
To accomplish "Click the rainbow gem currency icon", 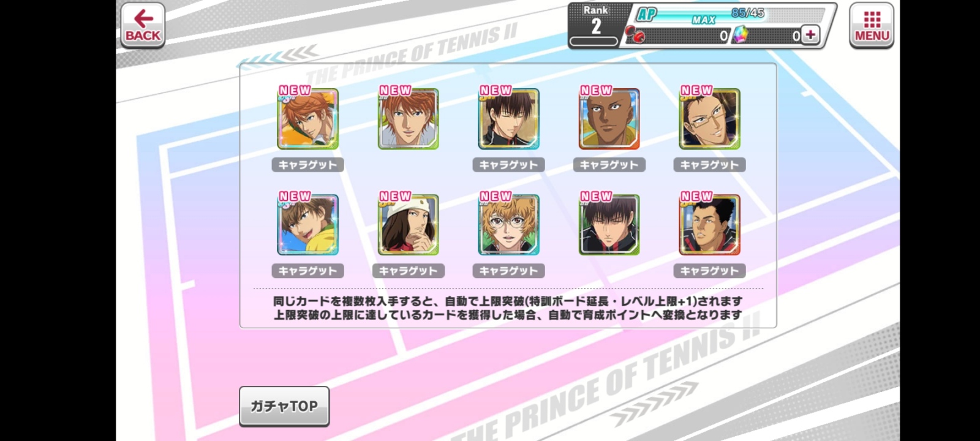I will tap(740, 35).
